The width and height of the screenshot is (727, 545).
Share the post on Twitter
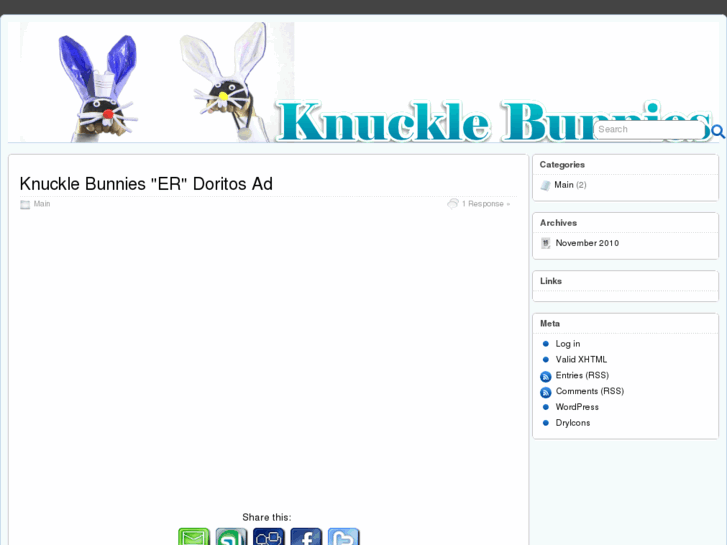click(344, 537)
